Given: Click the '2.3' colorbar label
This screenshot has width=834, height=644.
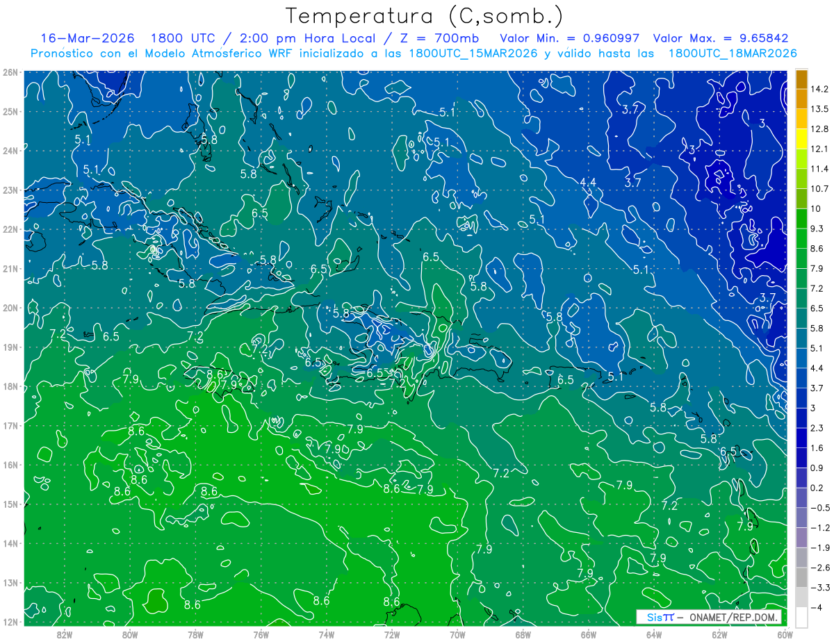Looking at the screenshot, I should point(817,427).
